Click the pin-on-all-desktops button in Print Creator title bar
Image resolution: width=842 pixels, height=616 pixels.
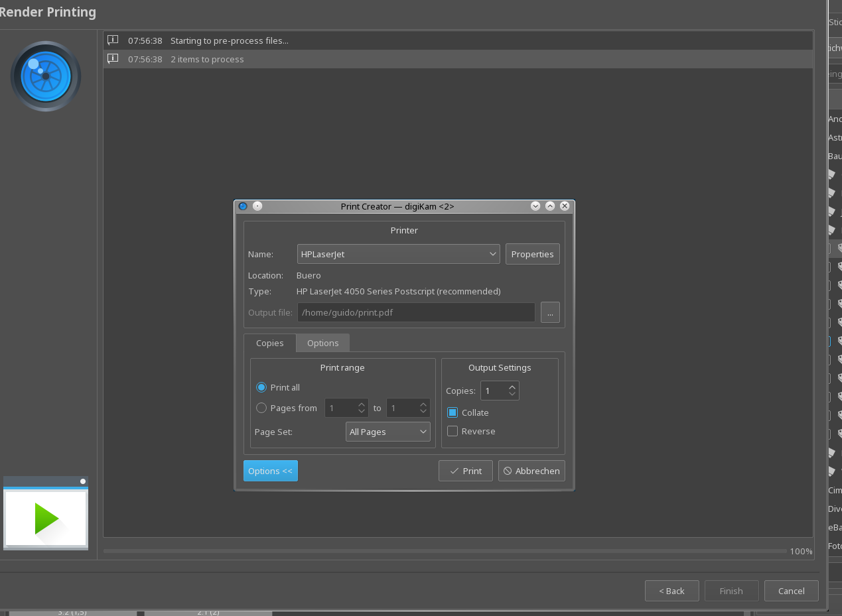(257, 206)
